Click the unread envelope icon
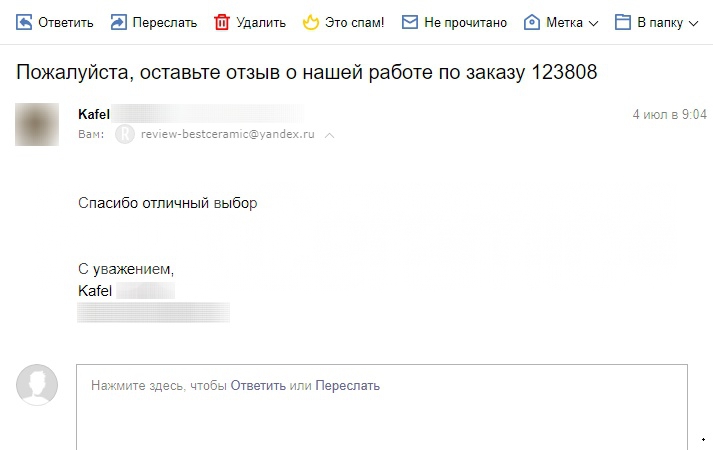 pyautogui.click(x=410, y=22)
